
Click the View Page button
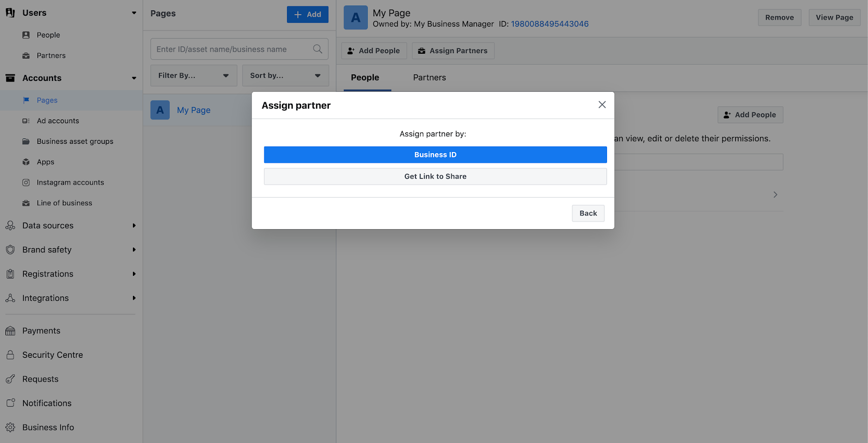pyautogui.click(x=834, y=17)
